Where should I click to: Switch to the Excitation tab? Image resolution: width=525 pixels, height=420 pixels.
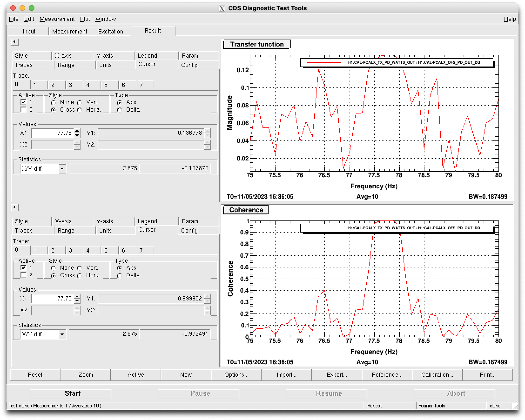111,31
